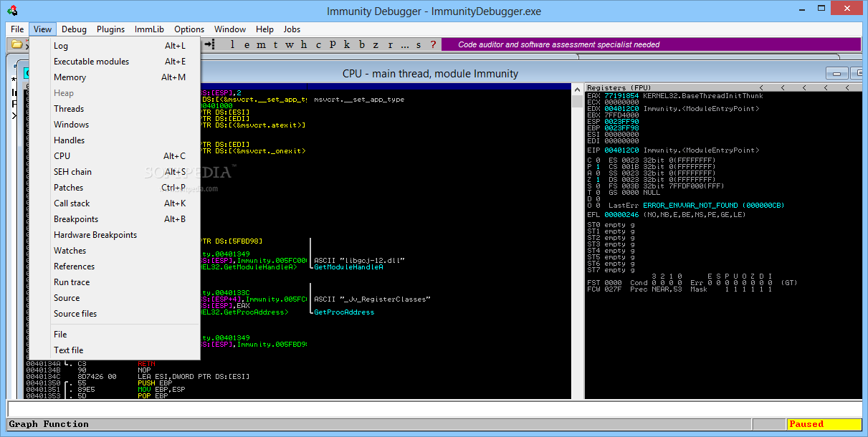Viewport: 868px width, 437px height.
Task: Click the yellow Paused status indicator
Action: [x=824, y=424]
